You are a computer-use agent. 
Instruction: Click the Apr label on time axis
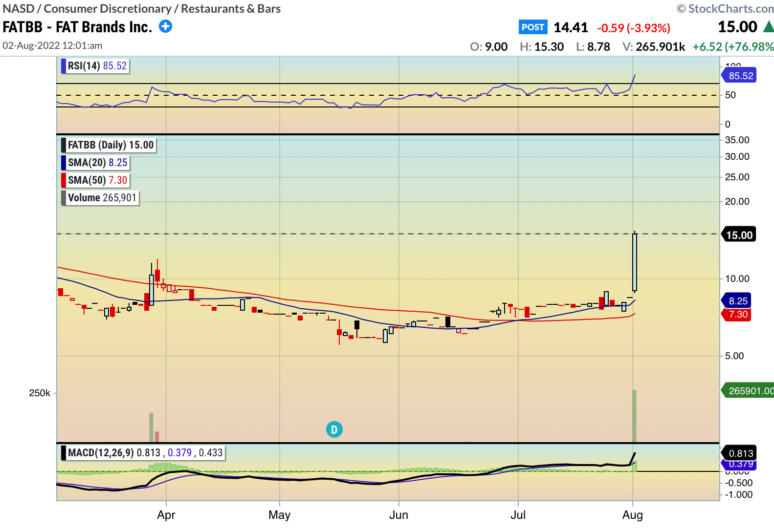click(166, 515)
